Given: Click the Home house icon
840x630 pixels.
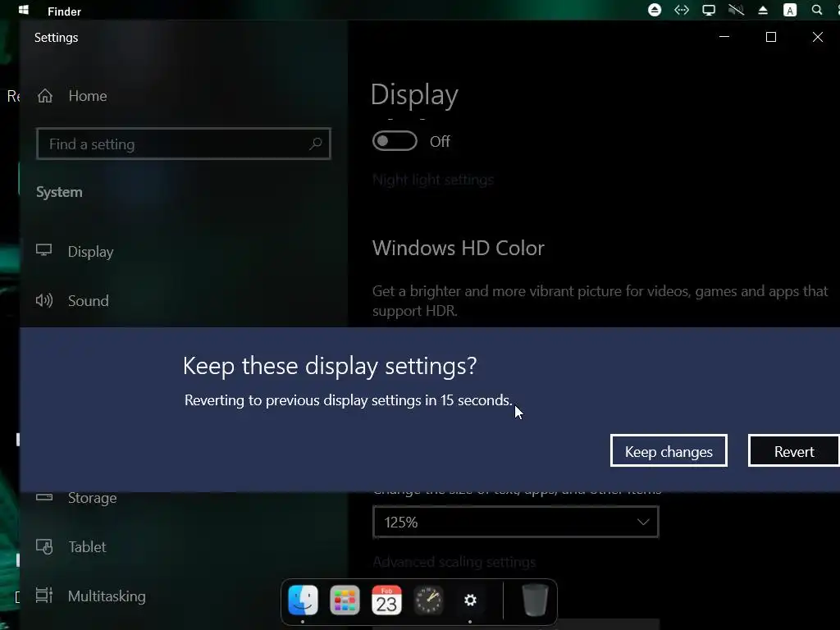Looking at the screenshot, I should (x=45, y=96).
